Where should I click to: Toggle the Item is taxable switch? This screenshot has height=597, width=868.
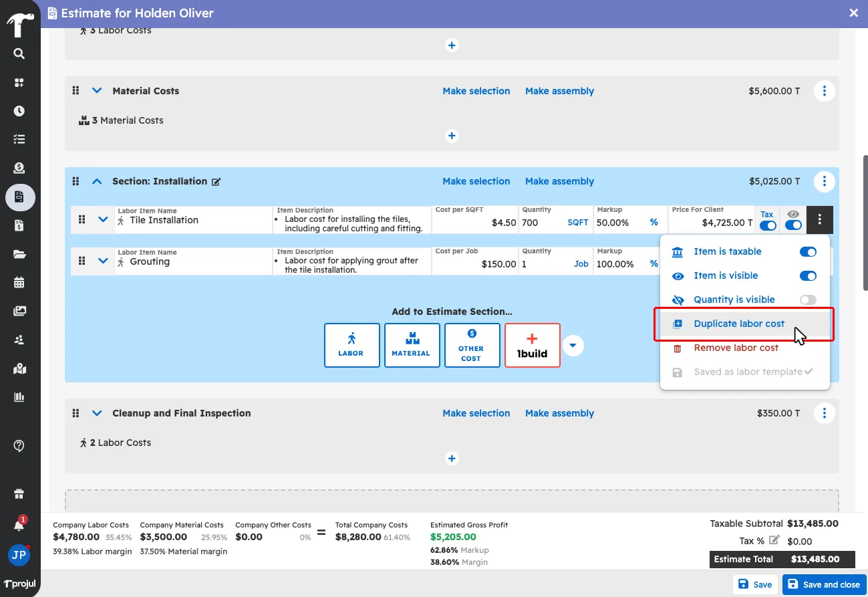[x=807, y=252]
